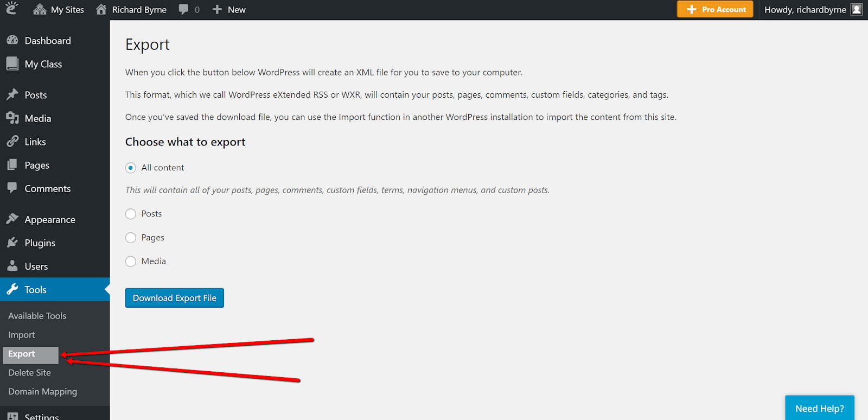Click the orange Pro Account button
Image resolution: width=868 pixels, height=420 pixels.
[715, 9]
